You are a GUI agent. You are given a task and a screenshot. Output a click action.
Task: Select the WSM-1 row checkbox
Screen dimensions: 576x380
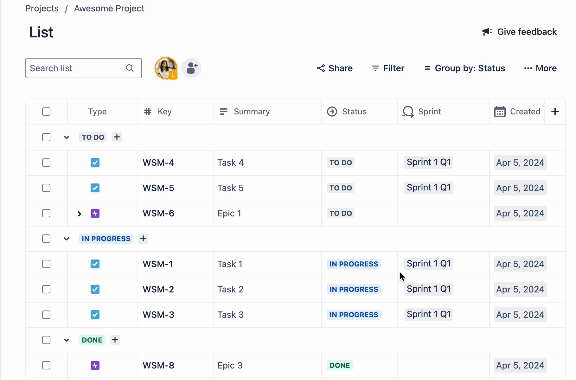coord(46,264)
